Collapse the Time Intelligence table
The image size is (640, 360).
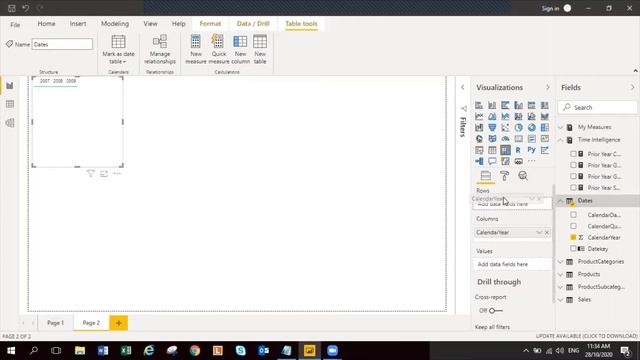560,140
